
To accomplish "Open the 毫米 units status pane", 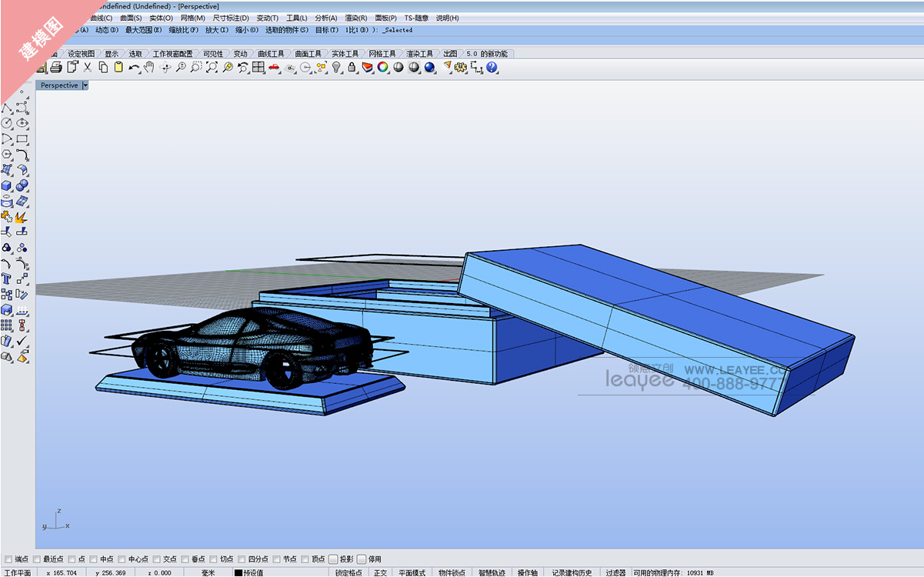I will (208, 572).
